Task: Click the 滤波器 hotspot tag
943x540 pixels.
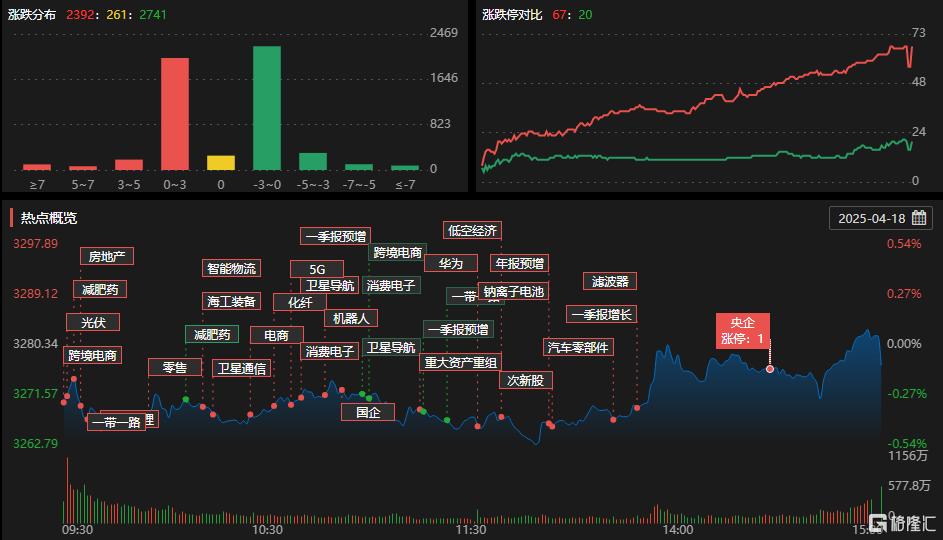Action: pos(610,282)
